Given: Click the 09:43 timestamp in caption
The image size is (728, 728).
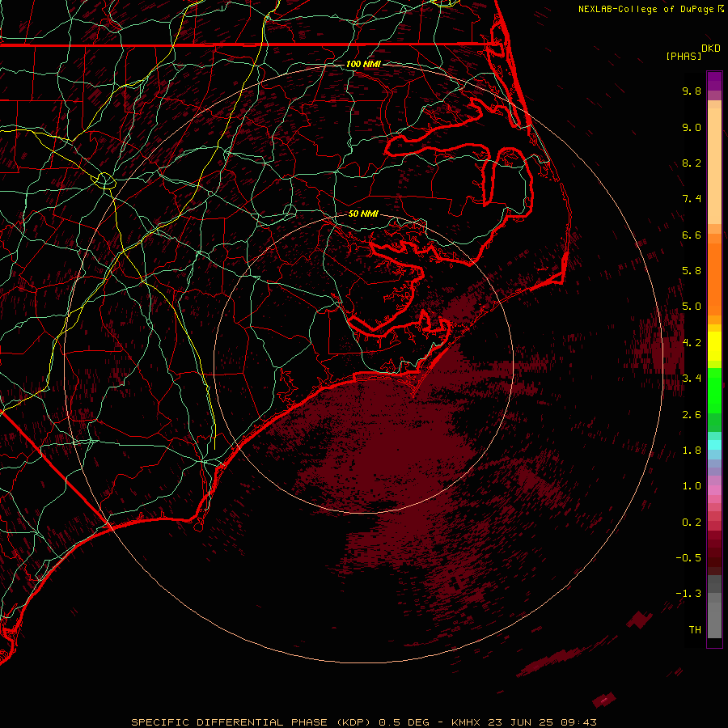Looking at the screenshot, I should pos(578,722).
